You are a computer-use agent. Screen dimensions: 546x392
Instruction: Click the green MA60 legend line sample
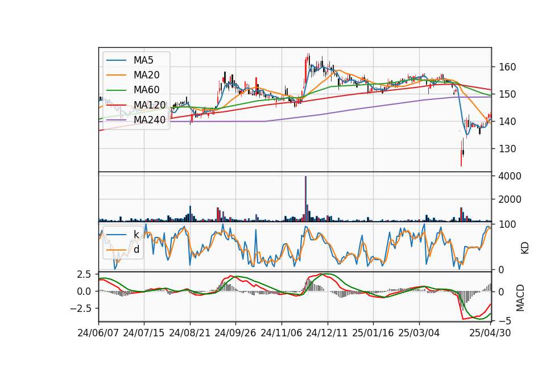click(x=116, y=90)
